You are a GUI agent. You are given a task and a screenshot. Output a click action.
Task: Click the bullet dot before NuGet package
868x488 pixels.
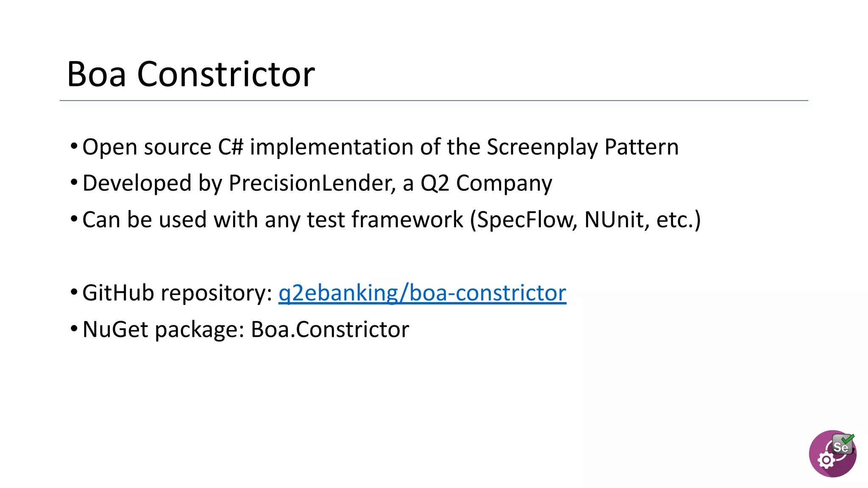tap(74, 329)
